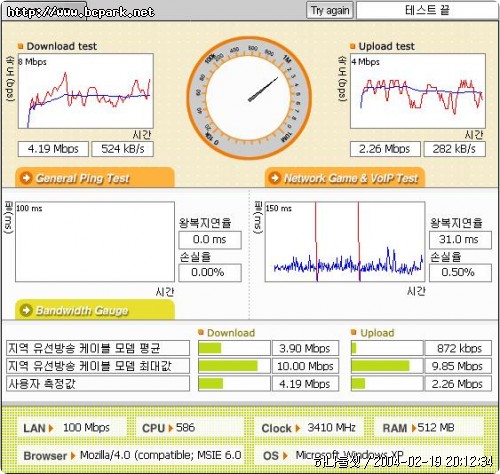The height and width of the screenshot is (474, 500).
Task: Click the 9.85 Mbps upload bar
Action: coord(387,366)
